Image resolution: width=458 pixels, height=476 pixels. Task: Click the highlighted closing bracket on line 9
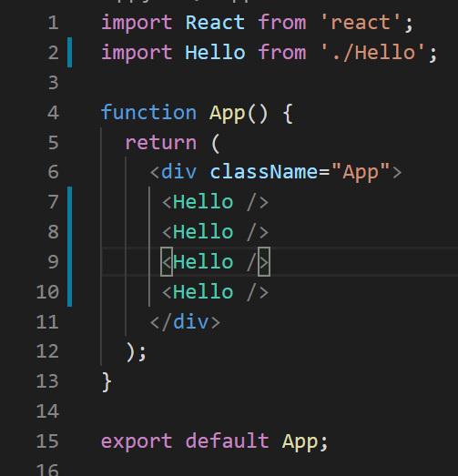[264, 262]
